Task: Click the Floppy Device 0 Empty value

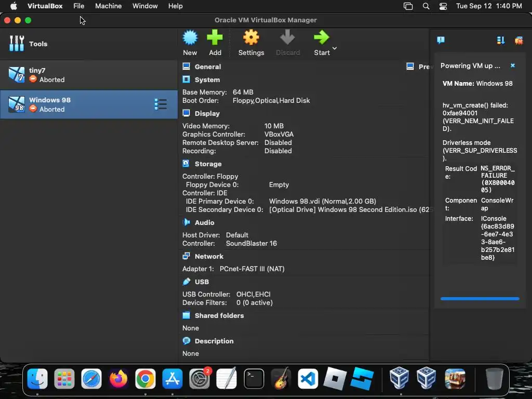Action: pos(279,185)
